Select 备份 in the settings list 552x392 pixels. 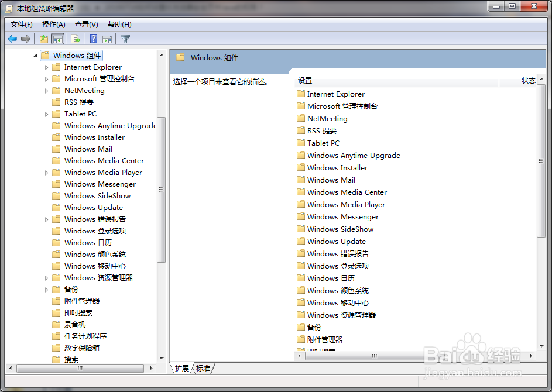pos(314,327)
